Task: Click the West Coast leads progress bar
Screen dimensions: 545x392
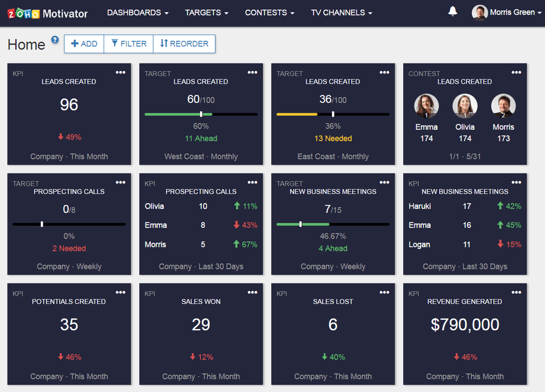Action: pyautogui.click(x=201, y=114)
